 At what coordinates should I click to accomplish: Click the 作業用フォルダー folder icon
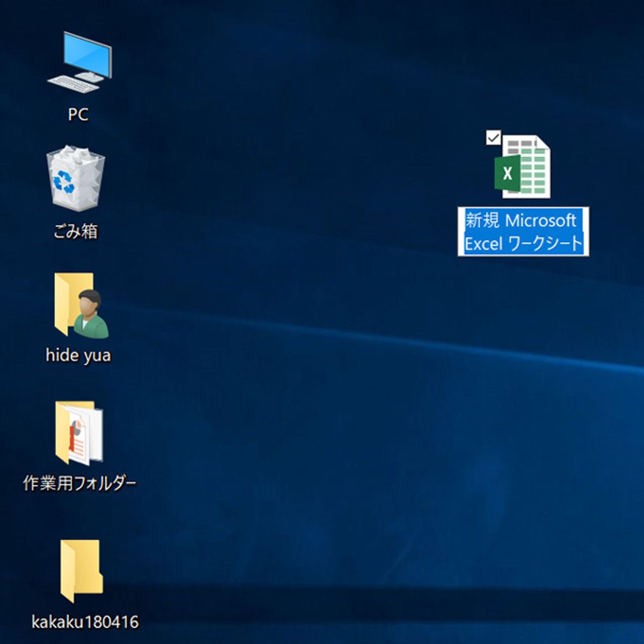(79, 433)
